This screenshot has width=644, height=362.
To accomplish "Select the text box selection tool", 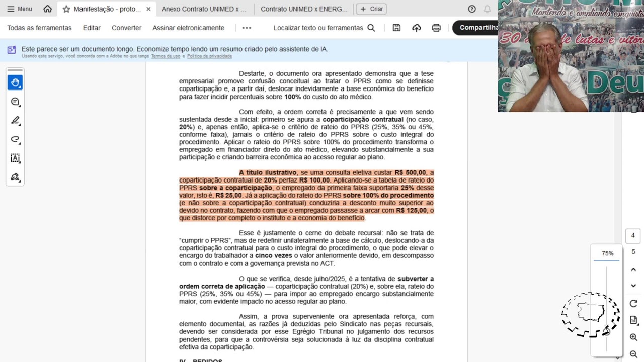I will [15, 158].
